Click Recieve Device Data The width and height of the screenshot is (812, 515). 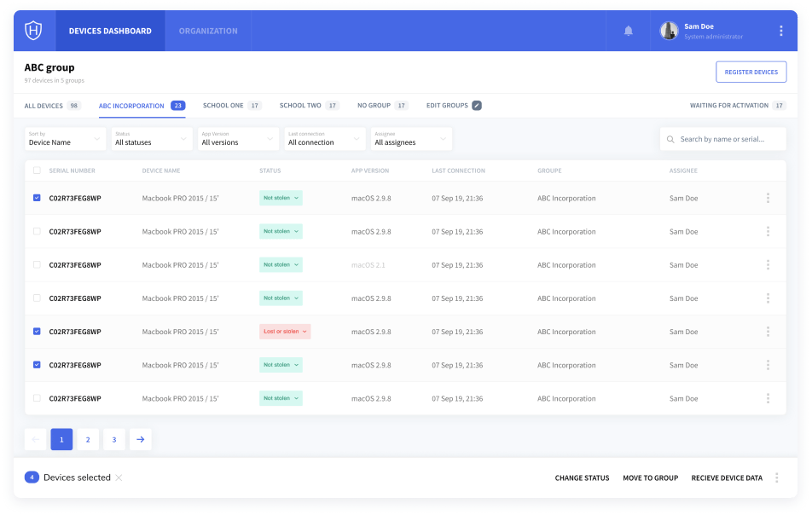tap(727, 478)
